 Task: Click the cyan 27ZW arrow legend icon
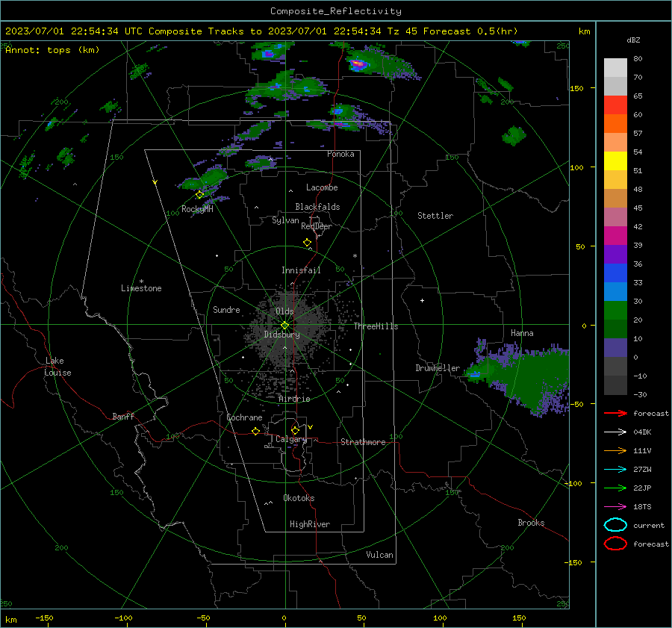615,470
